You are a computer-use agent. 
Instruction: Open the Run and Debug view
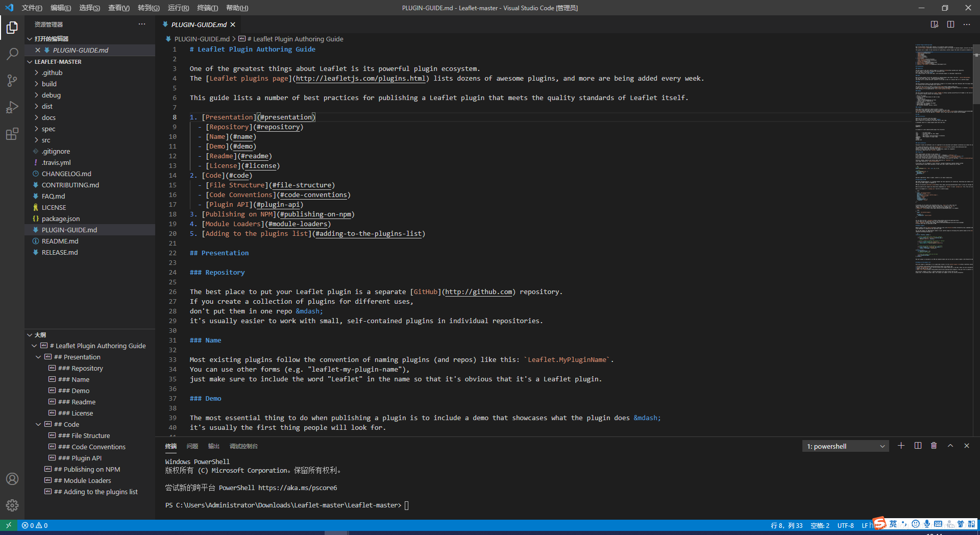(12, 107)
